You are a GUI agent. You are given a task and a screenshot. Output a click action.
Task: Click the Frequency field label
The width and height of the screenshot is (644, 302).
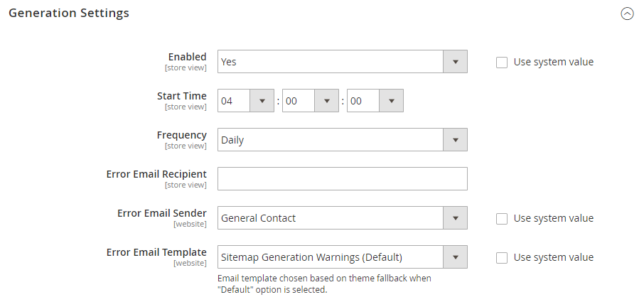coord(181,135)
